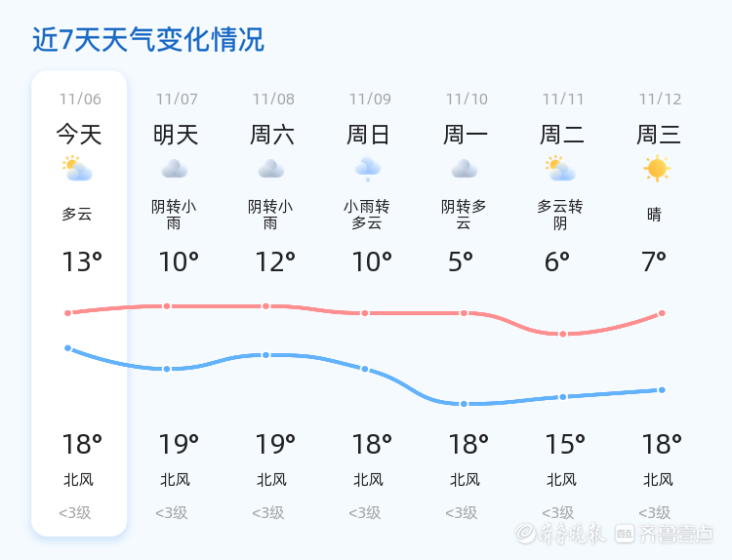The image size is (732, 560).
Task: Click the 小雨转多云 forecast text
Action: pos(367,215)
